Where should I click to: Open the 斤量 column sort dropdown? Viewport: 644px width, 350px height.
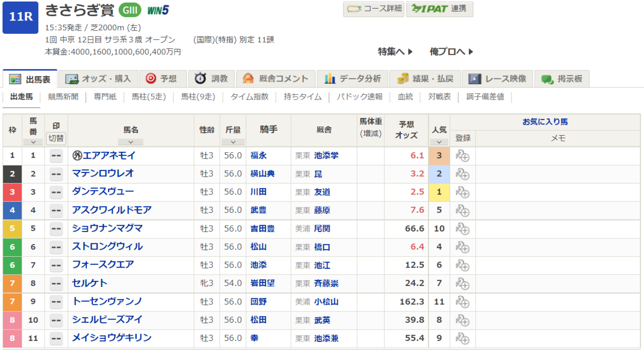point(233,142)
